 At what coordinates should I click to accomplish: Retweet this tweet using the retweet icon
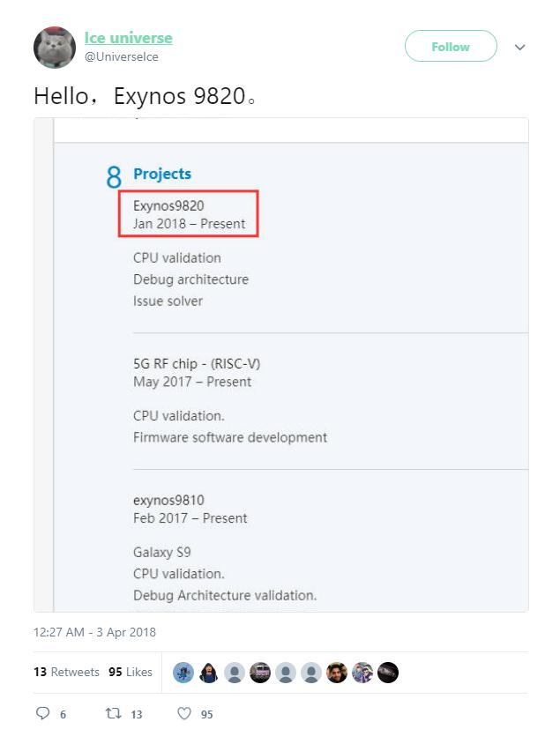tap(113, 714)
